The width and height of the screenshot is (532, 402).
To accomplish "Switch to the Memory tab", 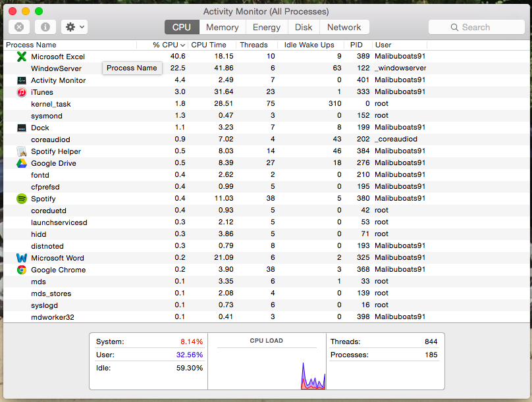I will coord(223,27).
